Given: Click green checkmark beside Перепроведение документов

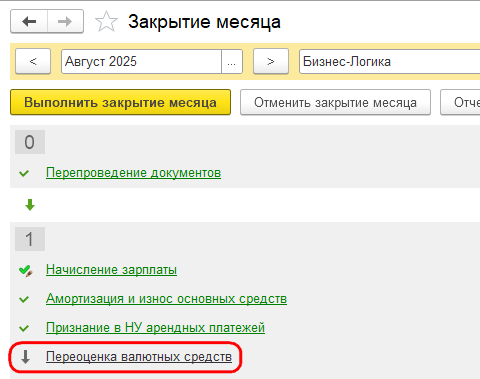Looking at the screenshot, I should [24, 173].
